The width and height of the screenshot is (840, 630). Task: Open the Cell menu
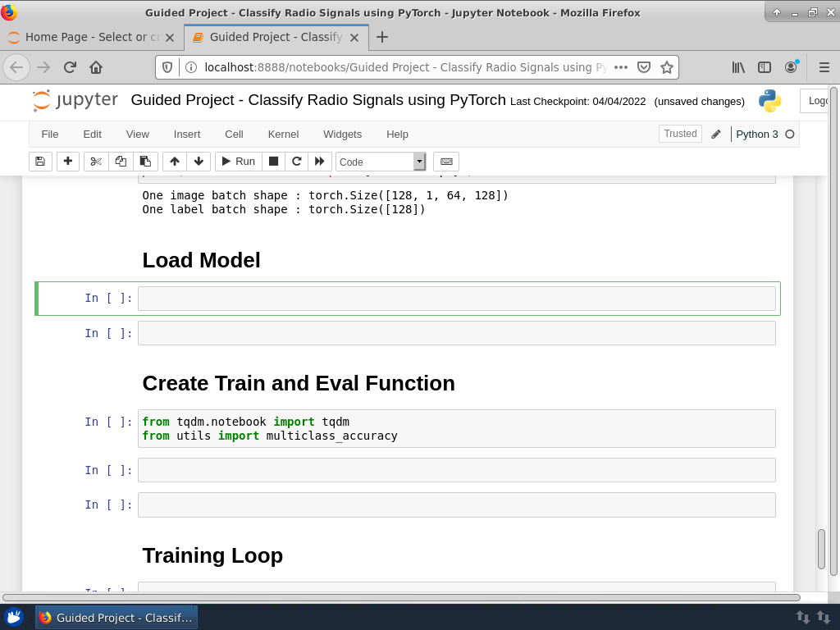point(234,135)
